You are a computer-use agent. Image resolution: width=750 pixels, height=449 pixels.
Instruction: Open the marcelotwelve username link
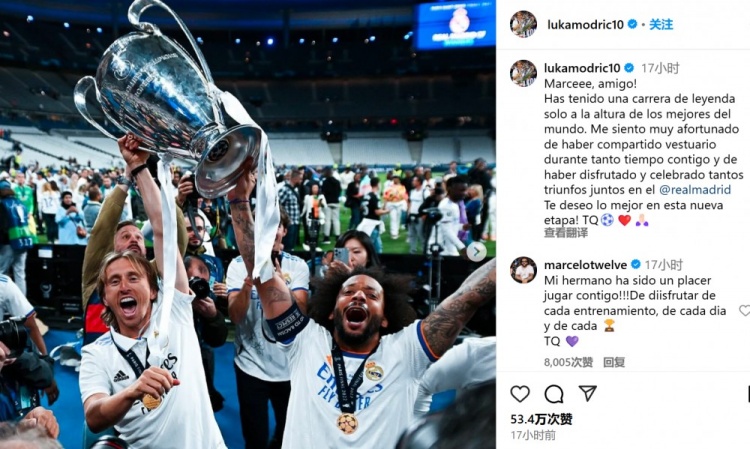click(x=585, y=264)
